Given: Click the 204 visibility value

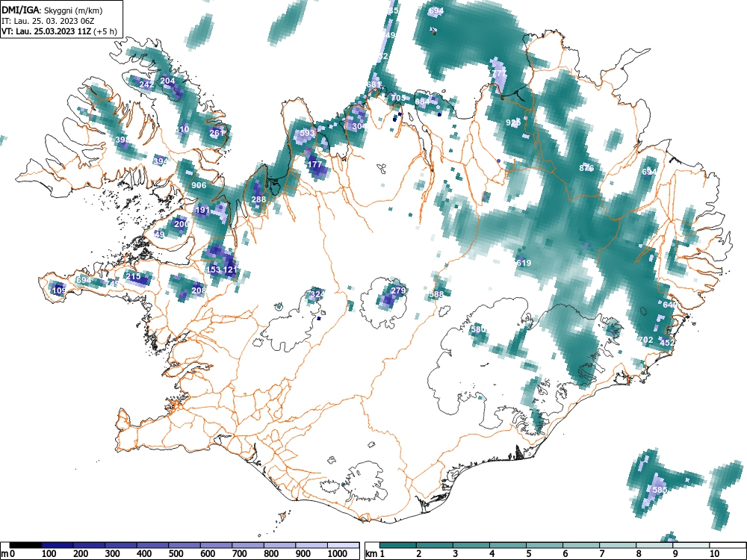Looking at the screenshot, I should click(x=167, y=81).
